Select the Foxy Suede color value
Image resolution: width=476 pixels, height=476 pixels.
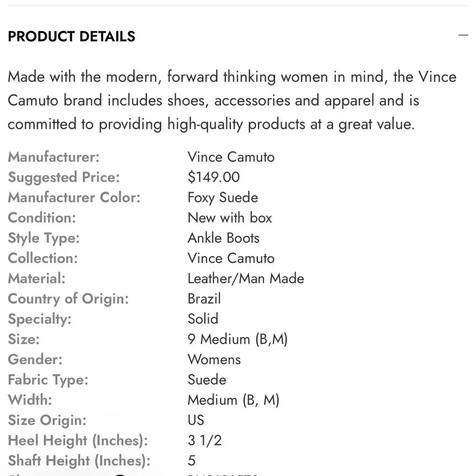(223, 198)
